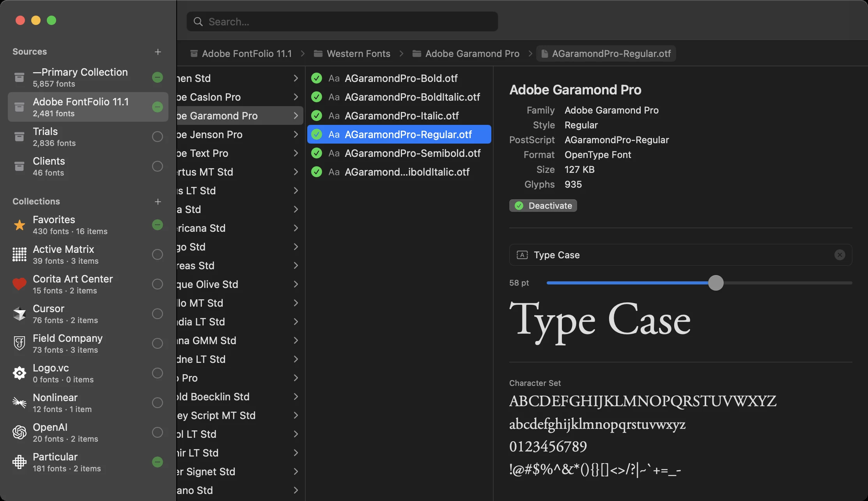
Task: Select AGaramondPro-Semibold.otf font file
Action: tap(399, 153)
